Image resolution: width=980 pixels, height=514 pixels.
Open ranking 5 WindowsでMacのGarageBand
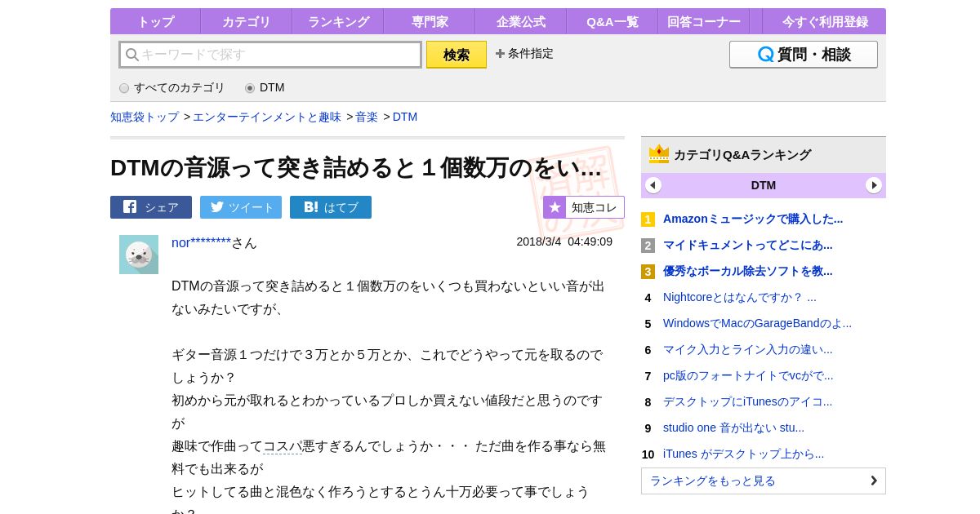pyautogui.click(x=757, y=323)
